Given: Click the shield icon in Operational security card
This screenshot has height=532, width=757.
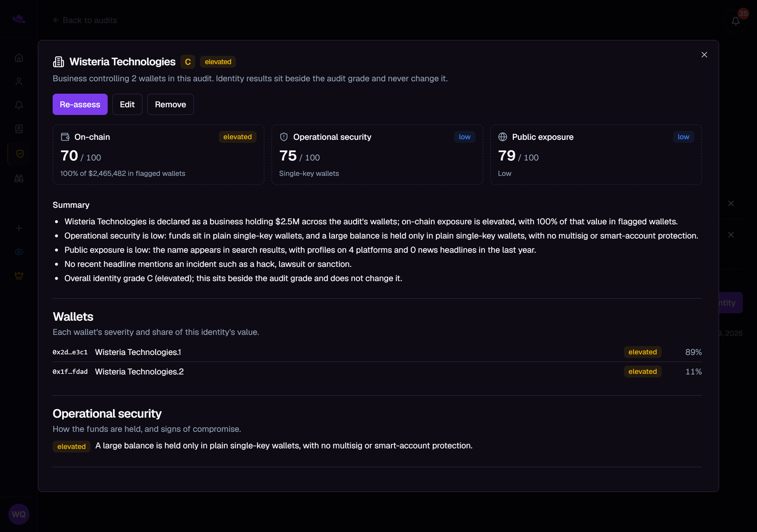Looking at the screenshot, I should point(284,137).
